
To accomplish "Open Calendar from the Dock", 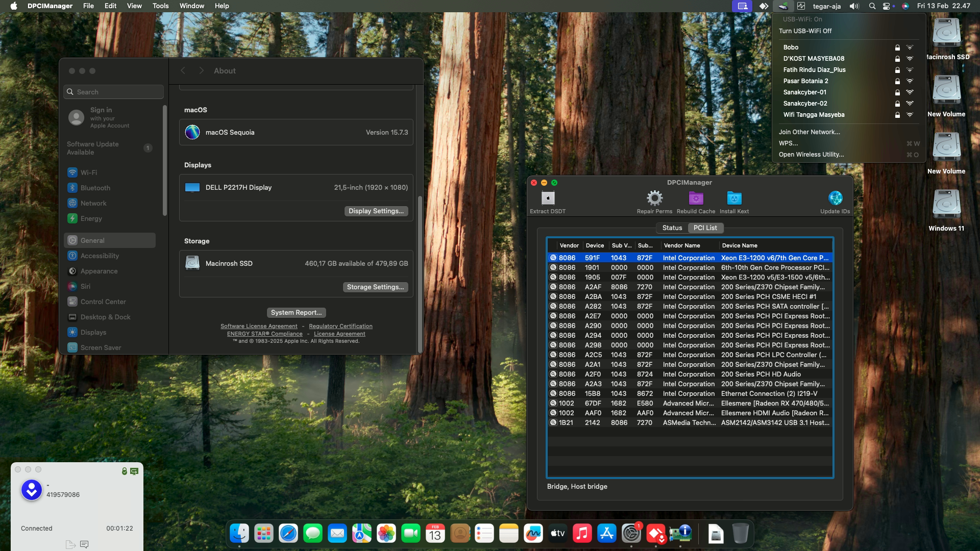I will (x=435, y=534).
